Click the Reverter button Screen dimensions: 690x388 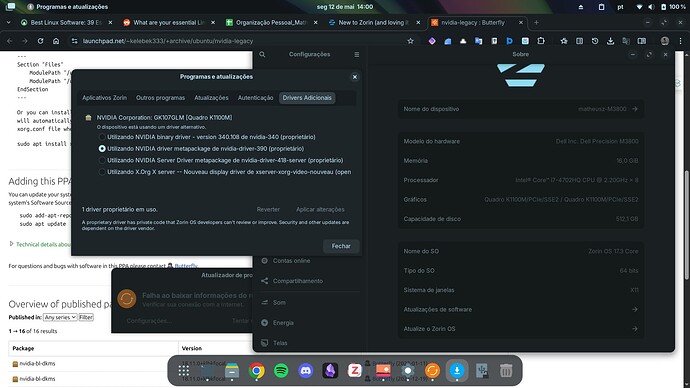click(268, 209)
